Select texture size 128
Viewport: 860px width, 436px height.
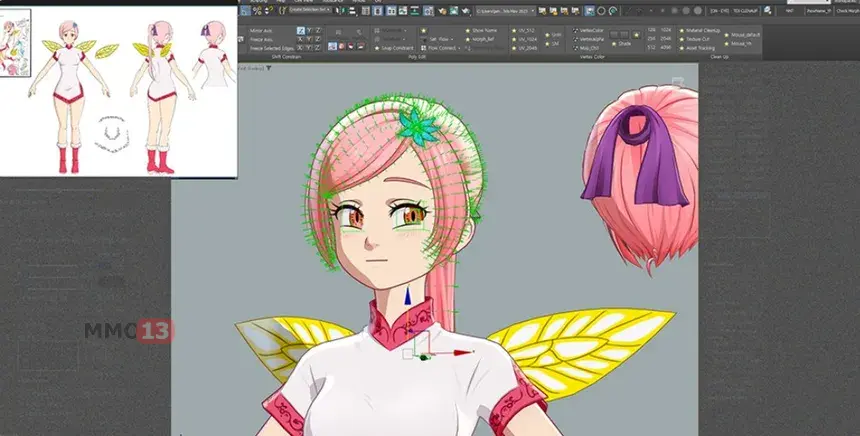(652, 30)
